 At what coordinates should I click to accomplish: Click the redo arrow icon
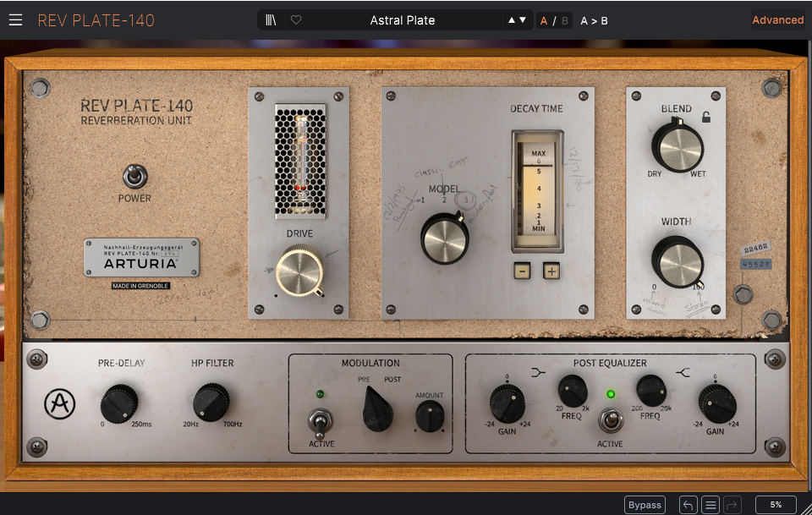[x=732, y=505]
